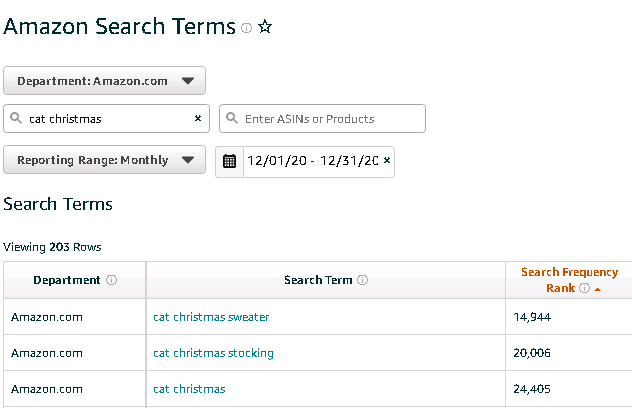Focus the Enter ASINs or Products field
The image size is (632, 408).
click(322, 119)
